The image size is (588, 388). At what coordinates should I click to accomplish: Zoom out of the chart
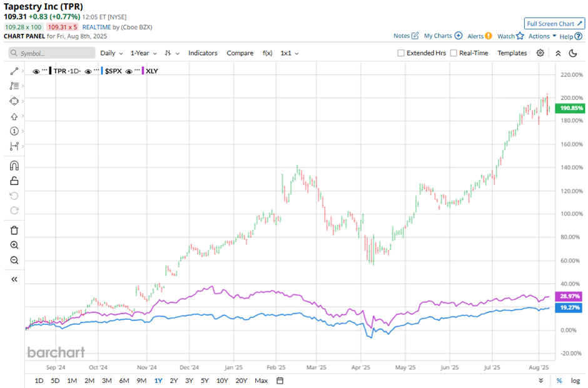14,261
